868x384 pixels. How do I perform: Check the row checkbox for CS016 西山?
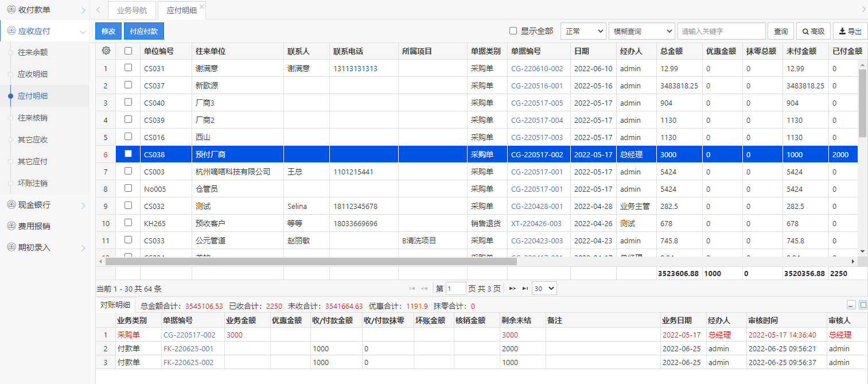click(x=128, y=137)
